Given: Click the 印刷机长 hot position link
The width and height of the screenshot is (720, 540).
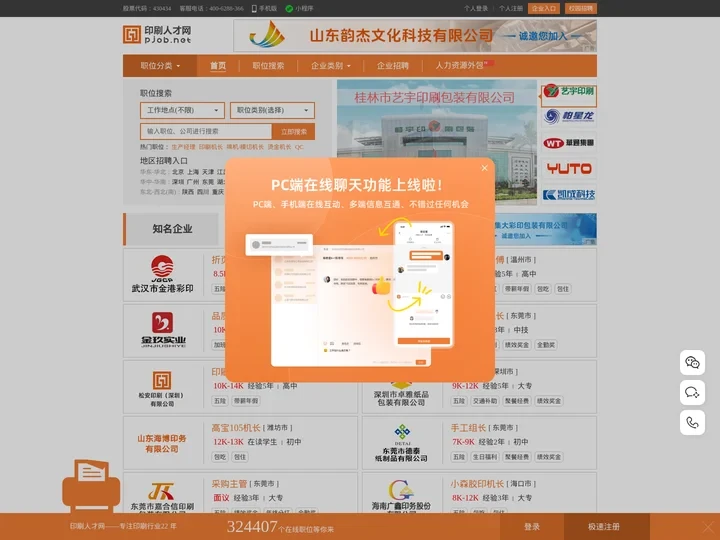Looking at the screenshot, I should coord(211,147).
